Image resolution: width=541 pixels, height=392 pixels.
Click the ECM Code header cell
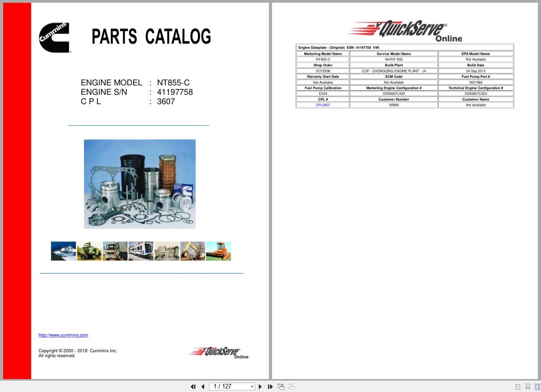pyautogui.click(x=394, y=76)
